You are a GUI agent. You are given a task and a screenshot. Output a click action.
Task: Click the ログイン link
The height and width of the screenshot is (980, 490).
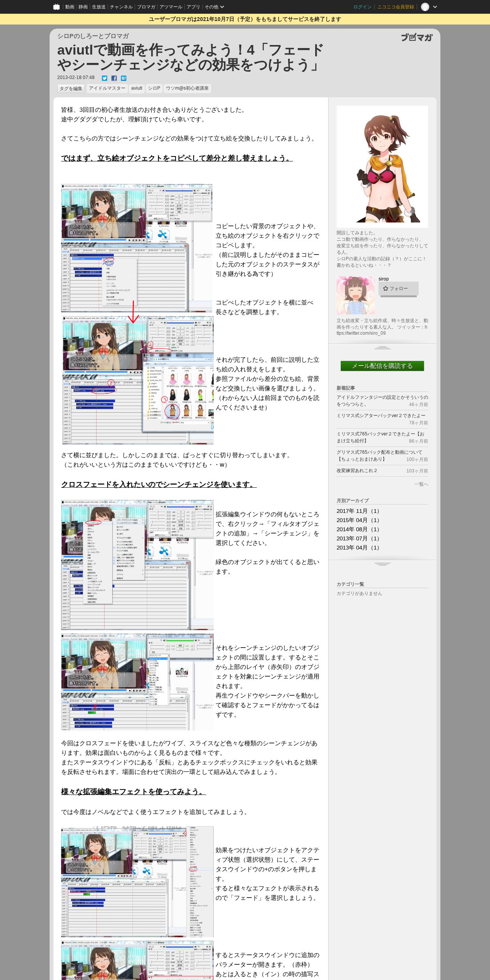tap(362, 7)
